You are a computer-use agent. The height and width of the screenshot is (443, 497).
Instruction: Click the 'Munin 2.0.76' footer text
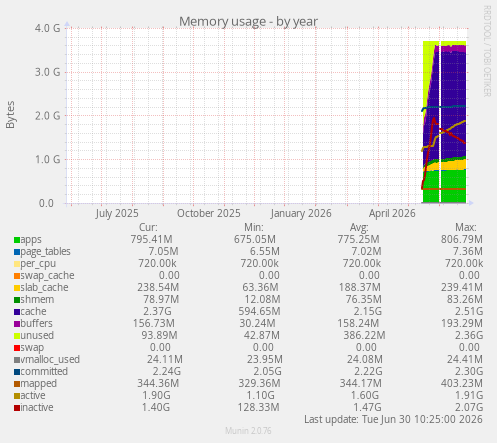[248, 431]
